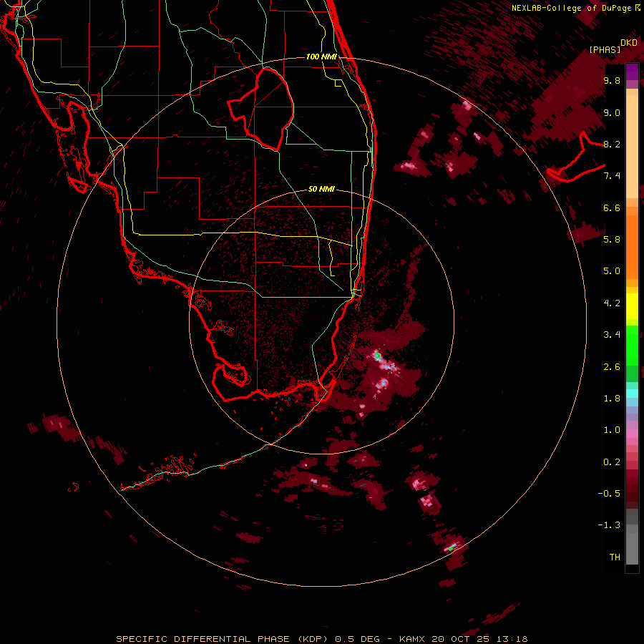Click the 3.4 value on the color scale
The height and width of the screenshot is (644, 644).
[x=612, y=335]
